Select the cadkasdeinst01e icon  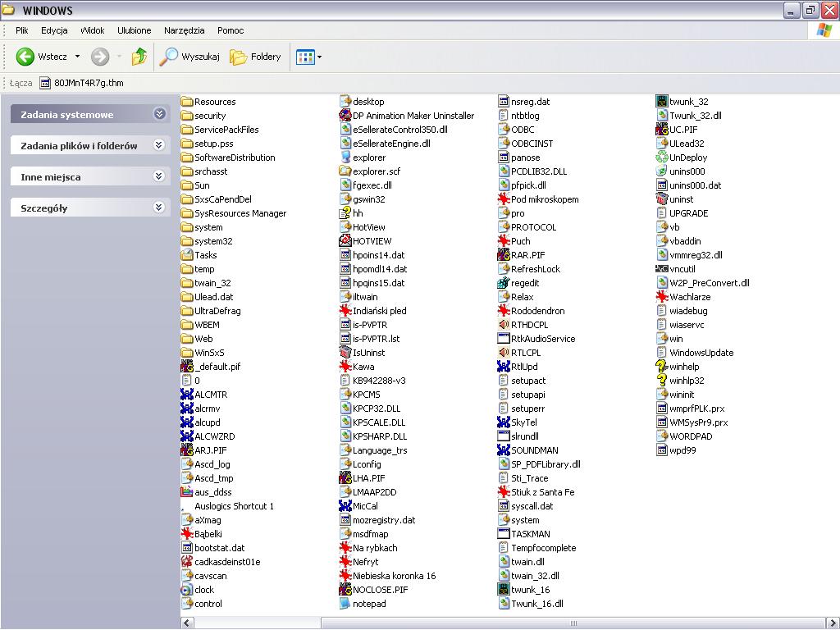186,562
